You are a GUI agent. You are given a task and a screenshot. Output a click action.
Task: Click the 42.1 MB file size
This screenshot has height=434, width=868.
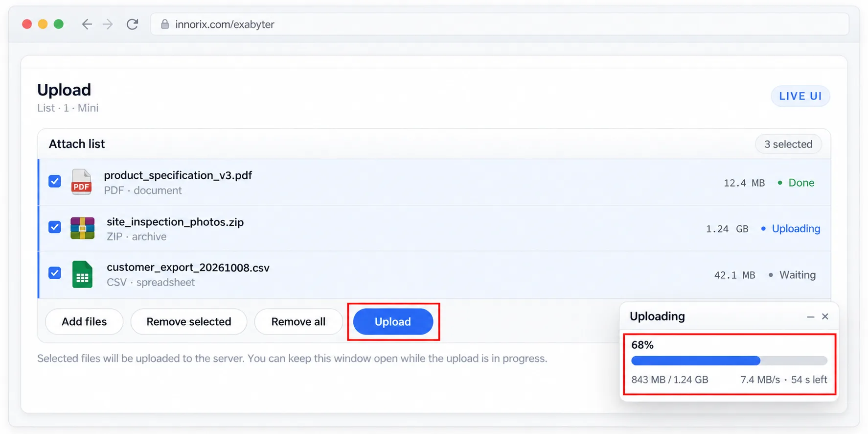[x=735, y=275]
